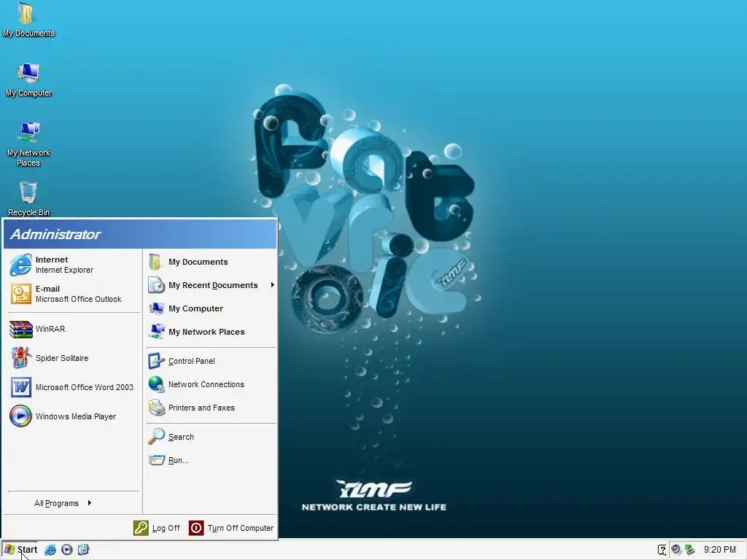The width and height of the screenshot is (747, 560).
Task: Open Control Panel
Action: coord(211,361)
